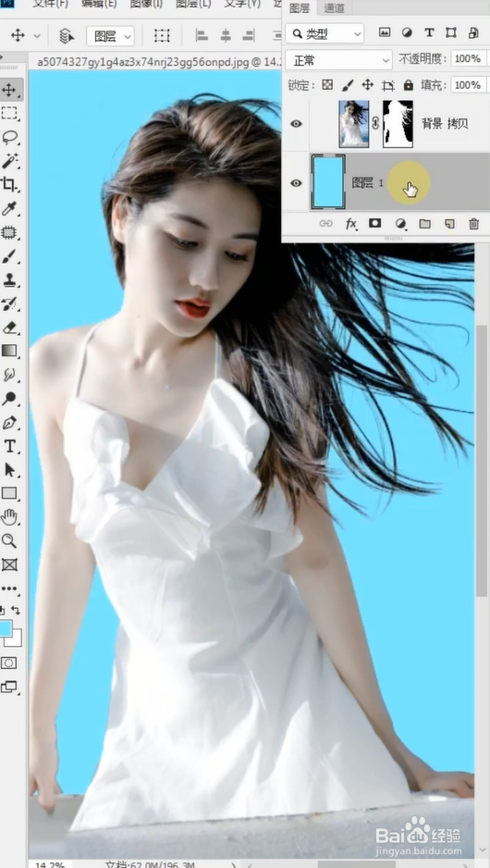
Task: Open the 正常 blend mode dropdown
Action: 338,59
